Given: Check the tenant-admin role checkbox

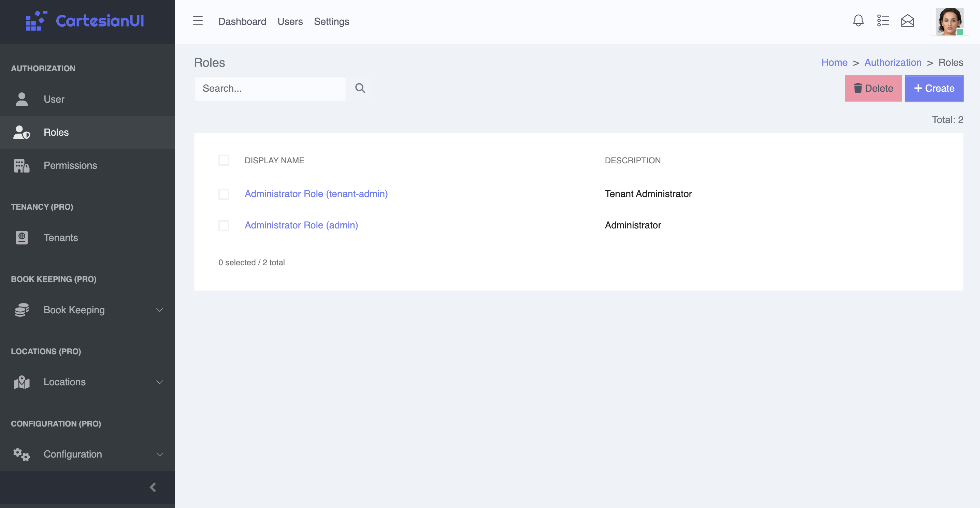Looking at the screenshot, I should tap(224, 194).
